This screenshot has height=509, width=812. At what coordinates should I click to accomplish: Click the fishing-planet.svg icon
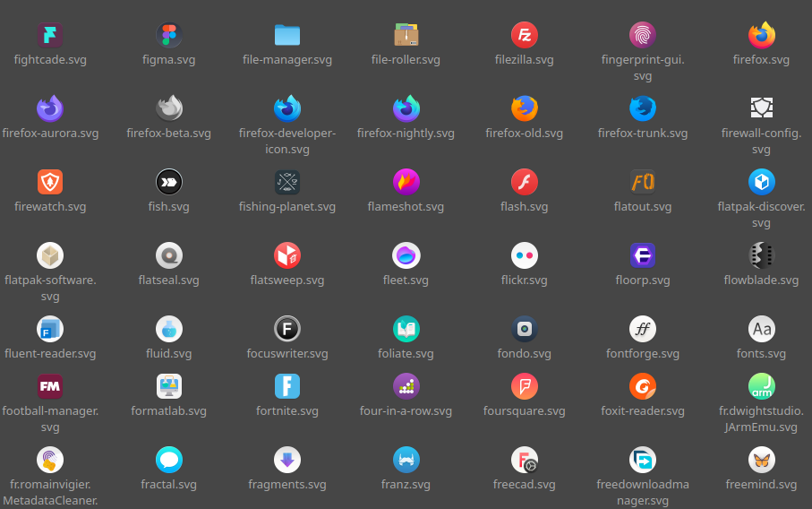click(287, 182)
